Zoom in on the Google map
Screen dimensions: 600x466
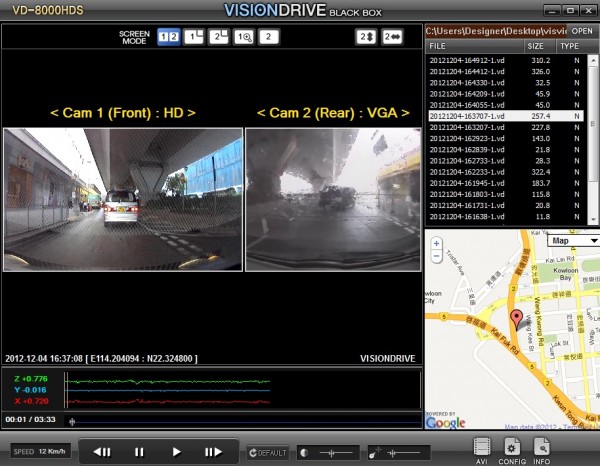(437, 243)
